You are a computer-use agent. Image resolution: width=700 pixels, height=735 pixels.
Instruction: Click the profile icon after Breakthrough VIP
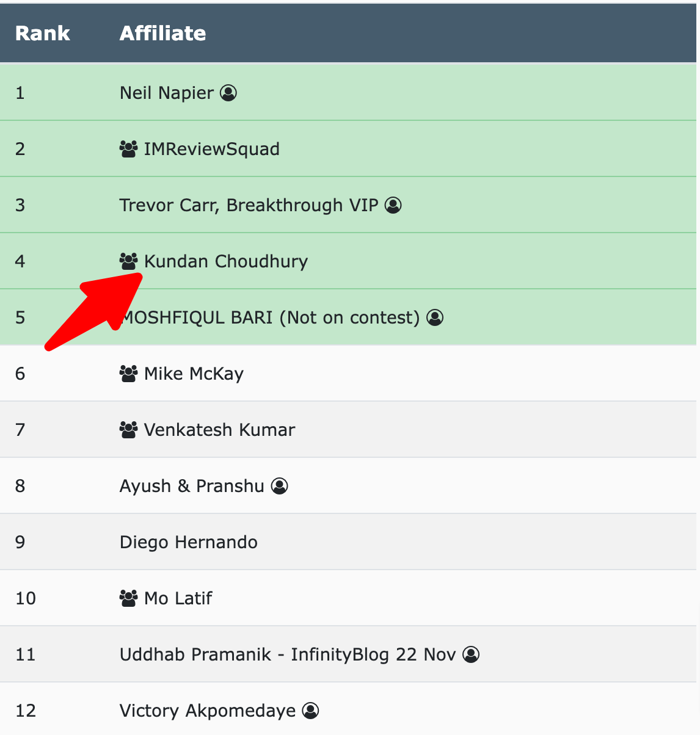393,205
